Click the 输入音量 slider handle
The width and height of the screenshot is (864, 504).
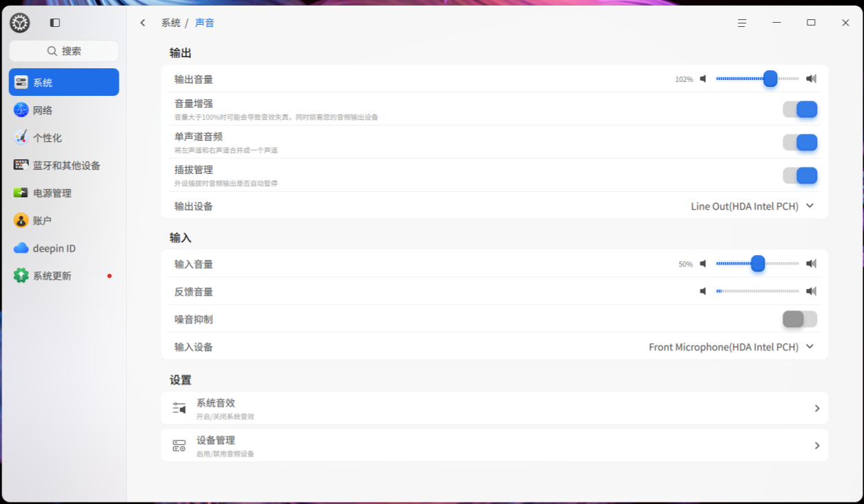click(758, 263)
